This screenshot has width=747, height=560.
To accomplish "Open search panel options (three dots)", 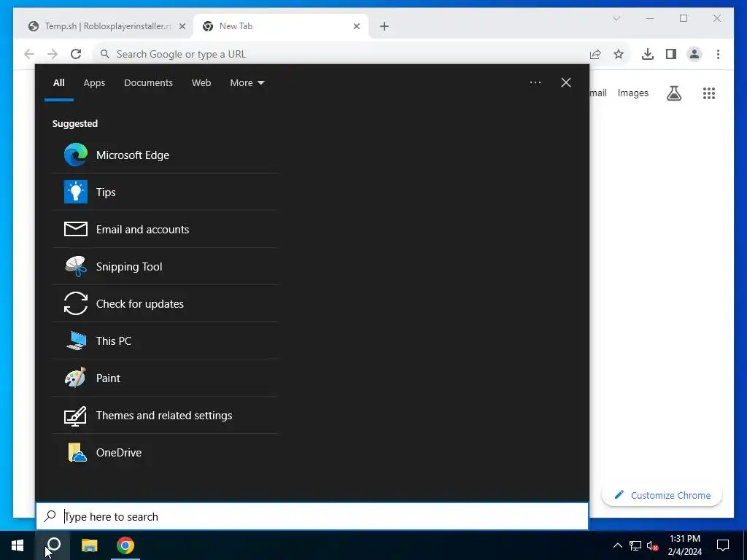I will [x=535, y=82].
